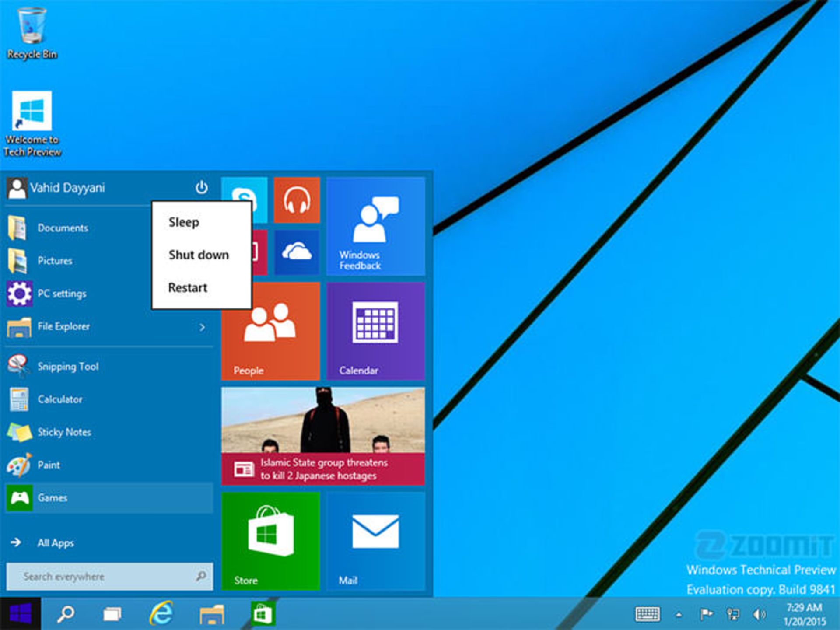This screenshot has width=840, height=630.
Task: Open Calculator from the Start list
Action: (x=109, y=399)
